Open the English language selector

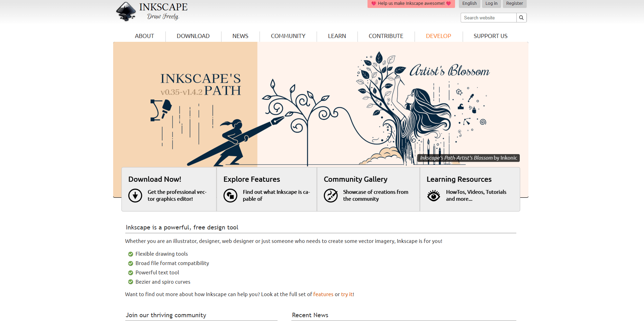(x=470, y=3)
